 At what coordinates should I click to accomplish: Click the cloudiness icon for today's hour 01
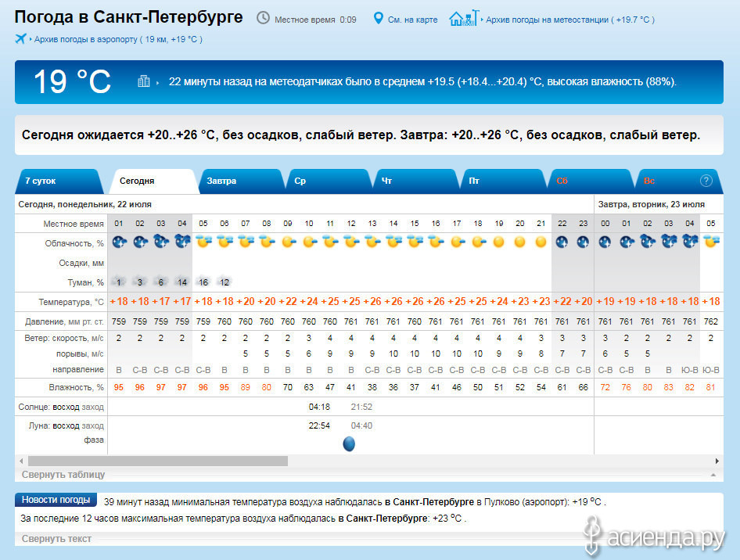pyautogui.click(x=119, y=242)
